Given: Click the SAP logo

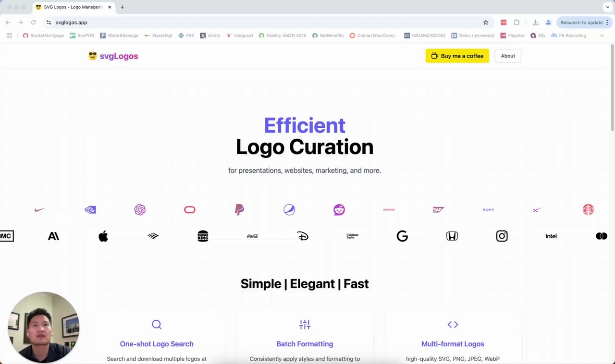Looking at the screenshot, I should click(439, 210).
